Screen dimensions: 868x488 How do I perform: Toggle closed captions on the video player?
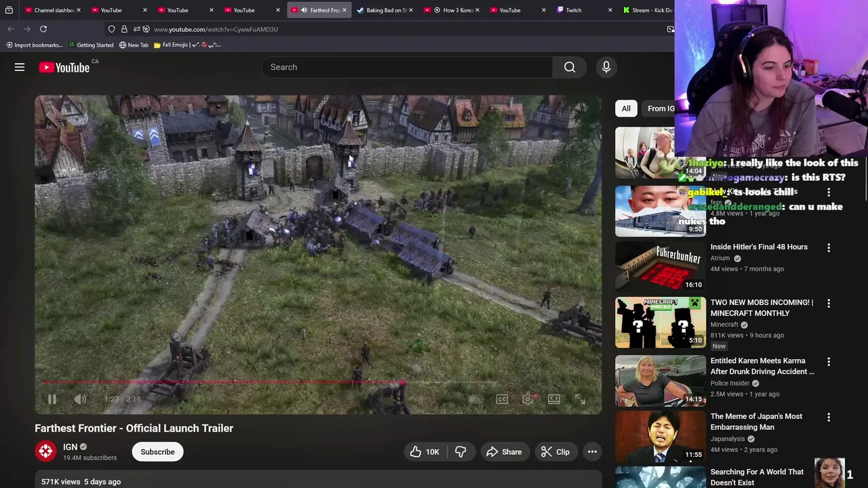(502, 399)
